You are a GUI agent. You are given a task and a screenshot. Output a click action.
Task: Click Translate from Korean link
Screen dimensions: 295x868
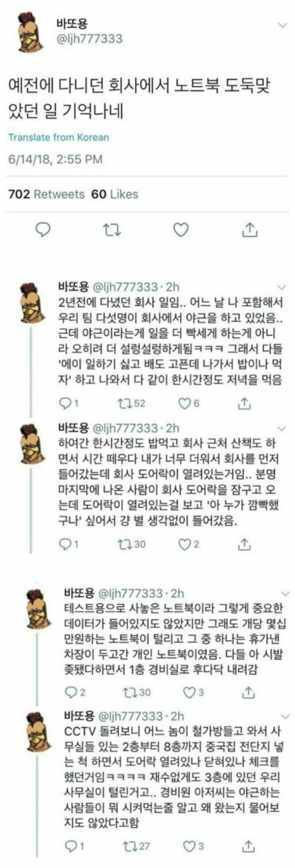(x=59, y=137)
